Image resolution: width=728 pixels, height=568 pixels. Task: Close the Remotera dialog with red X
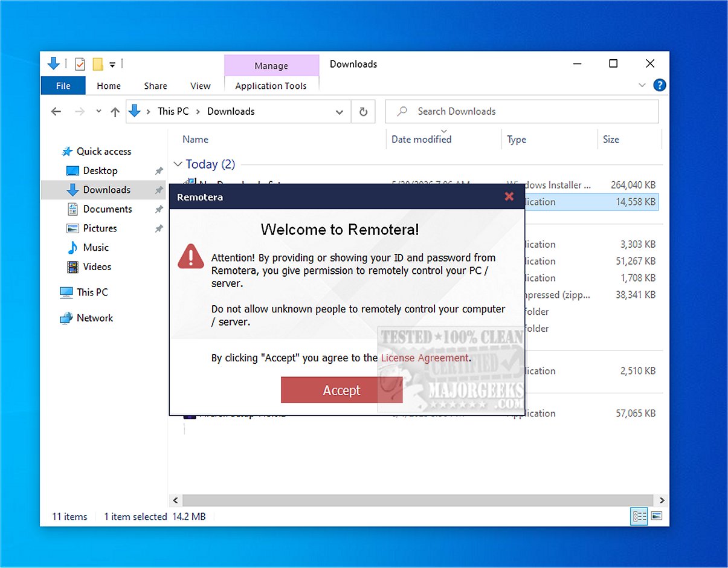(x=509, y=196)
